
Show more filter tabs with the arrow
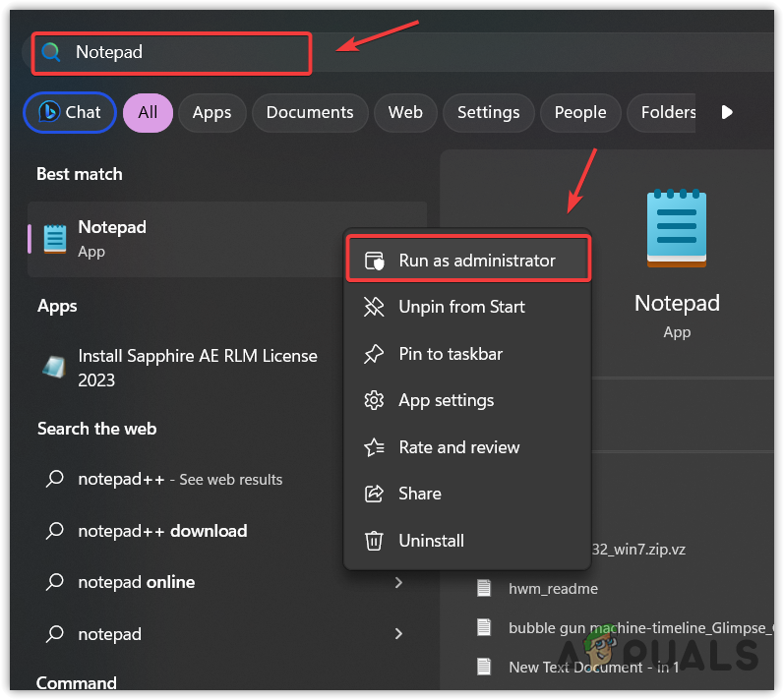point(727,112)
